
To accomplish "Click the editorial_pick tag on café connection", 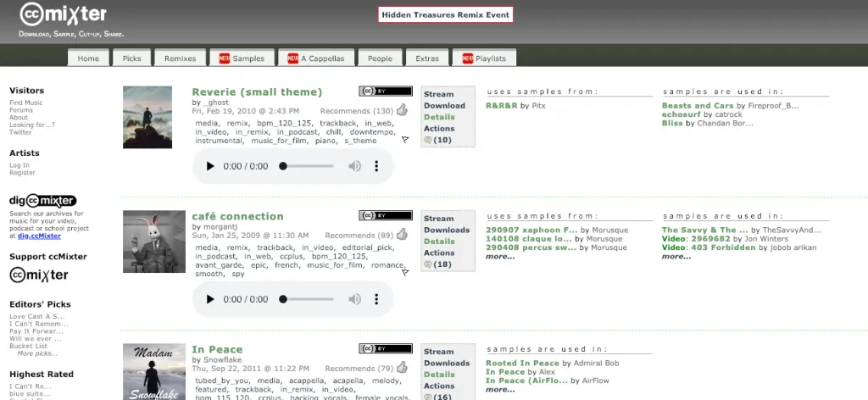I will 370,247.
